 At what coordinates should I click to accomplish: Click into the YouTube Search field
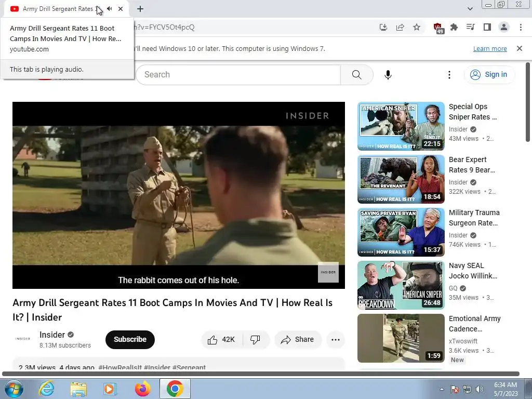[x=238, y=75]
